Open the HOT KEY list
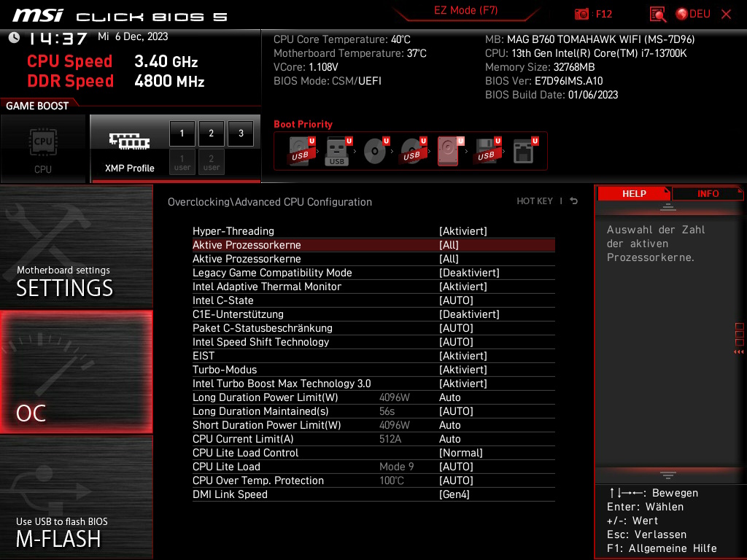Image resolution: width=747 pixels, height=560 pixels. click(535, 201)
